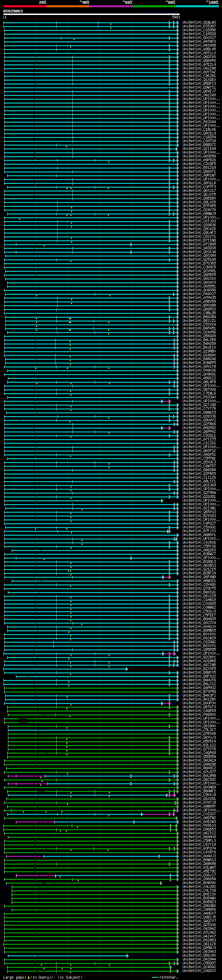Open UniRef100_Q56J80 entry

coord(199,955)
